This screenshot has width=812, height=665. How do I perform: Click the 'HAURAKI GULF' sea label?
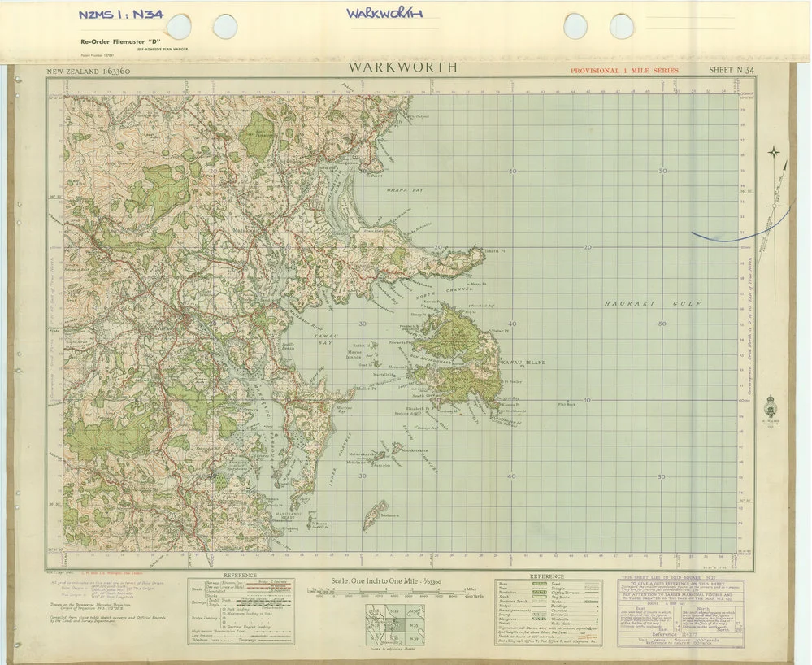pos(653,304)
